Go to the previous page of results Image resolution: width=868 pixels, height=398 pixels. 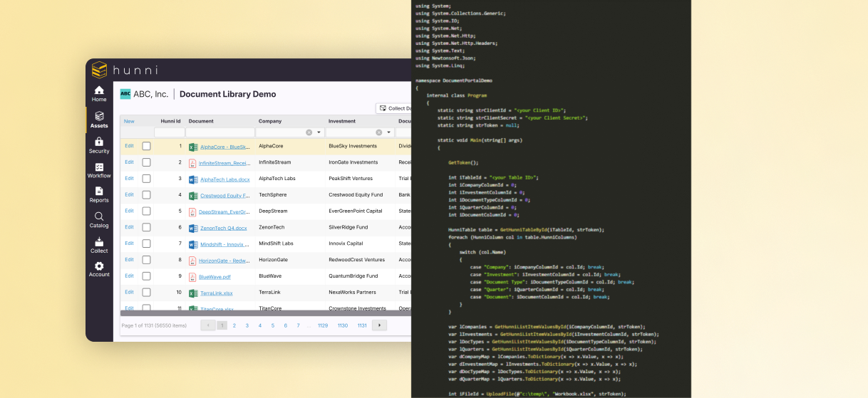coord(208,325)
